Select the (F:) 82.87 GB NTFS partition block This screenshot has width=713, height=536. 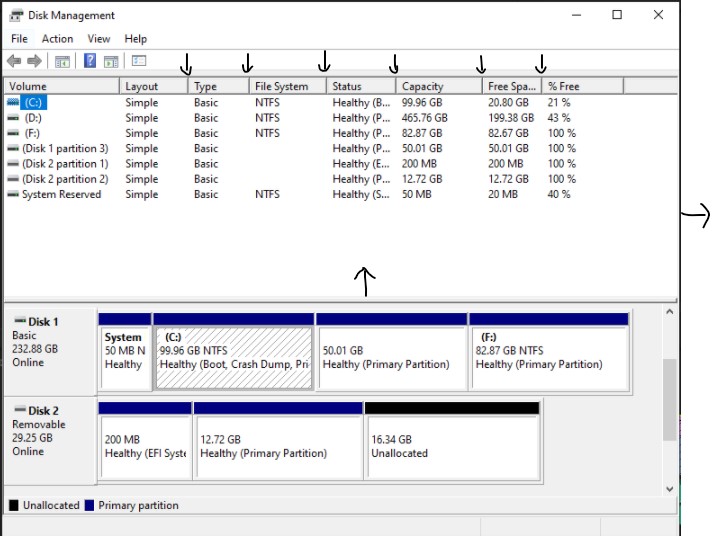[x=549, y=351]
